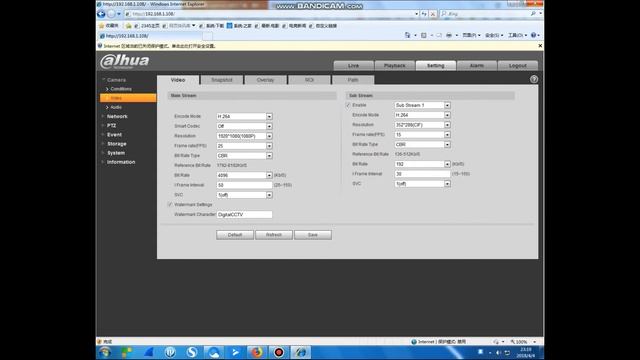Open the IE help icon in command bar

[533, 36]
